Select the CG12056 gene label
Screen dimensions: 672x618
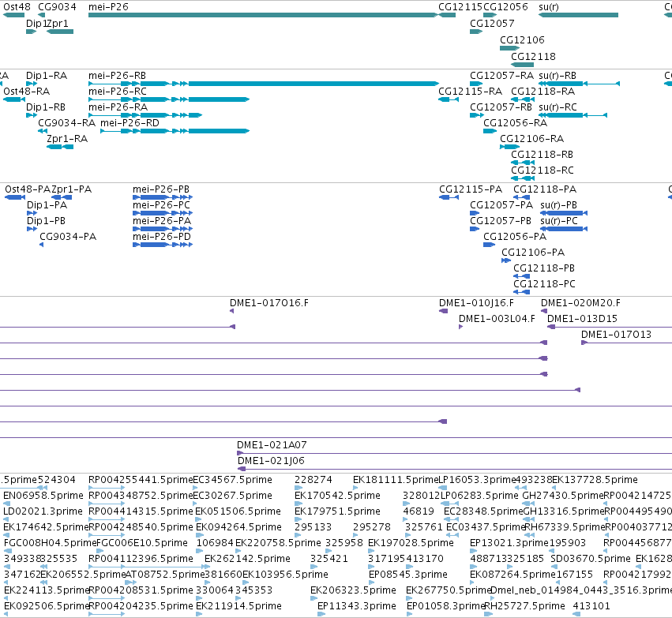click(505, 7)
